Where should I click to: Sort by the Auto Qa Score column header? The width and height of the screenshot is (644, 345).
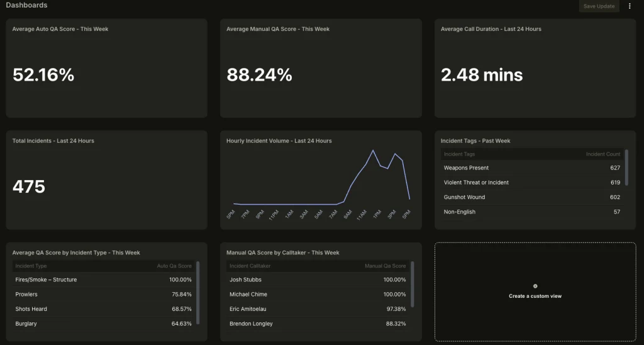click(174, 266)
